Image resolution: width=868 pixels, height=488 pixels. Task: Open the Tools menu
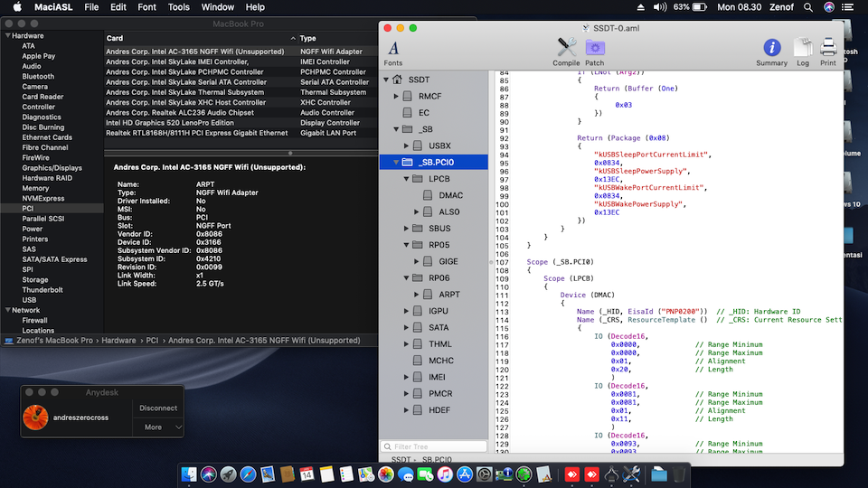[179, 7]
